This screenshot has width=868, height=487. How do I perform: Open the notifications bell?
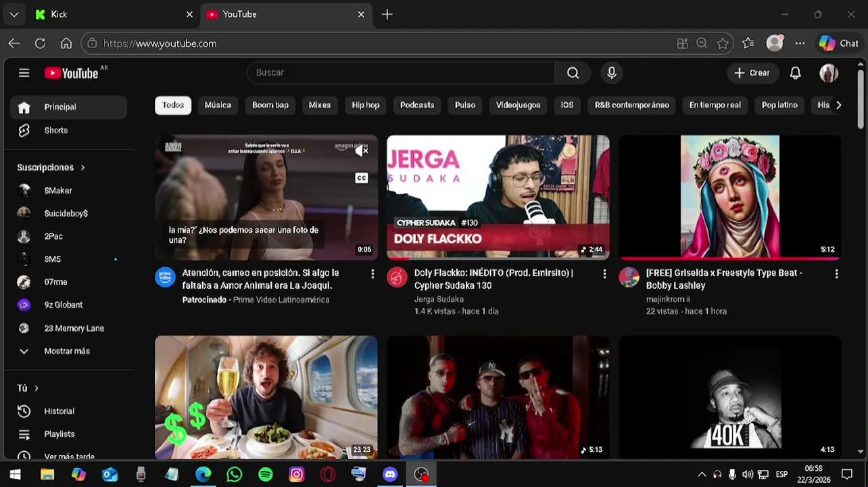coord(796,73)
